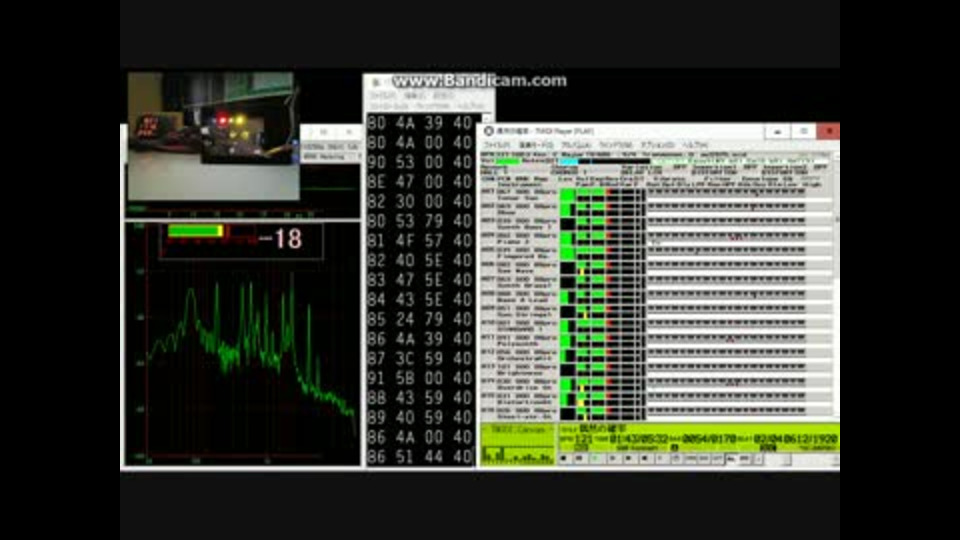
Task: Click the TMIDI Canvas panel label
Action: 518,430
